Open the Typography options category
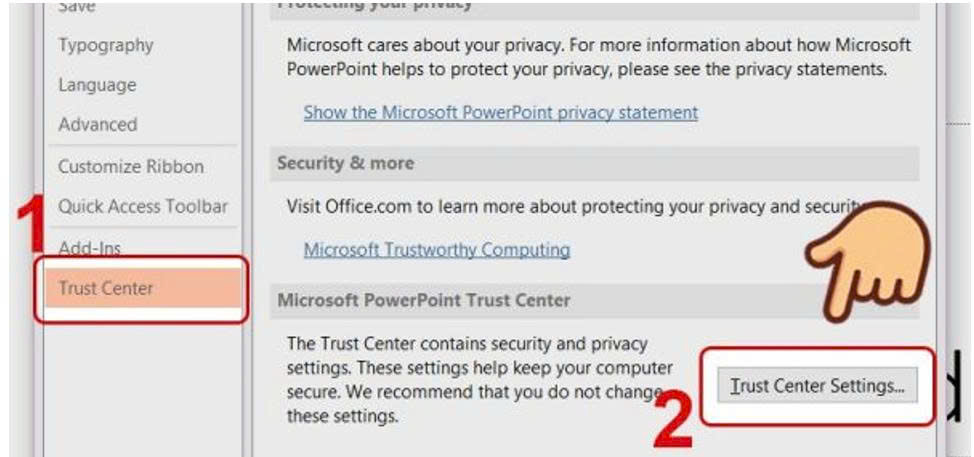 coord(106,45)
